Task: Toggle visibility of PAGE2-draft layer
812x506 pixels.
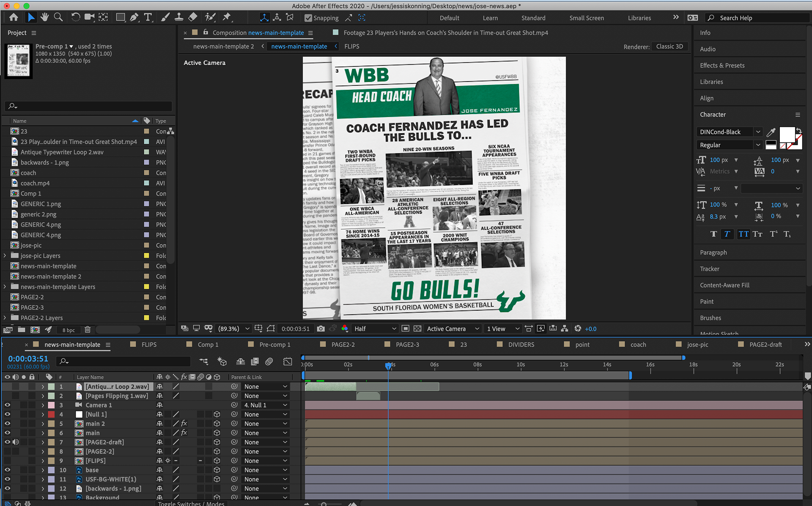Action: 7,442
